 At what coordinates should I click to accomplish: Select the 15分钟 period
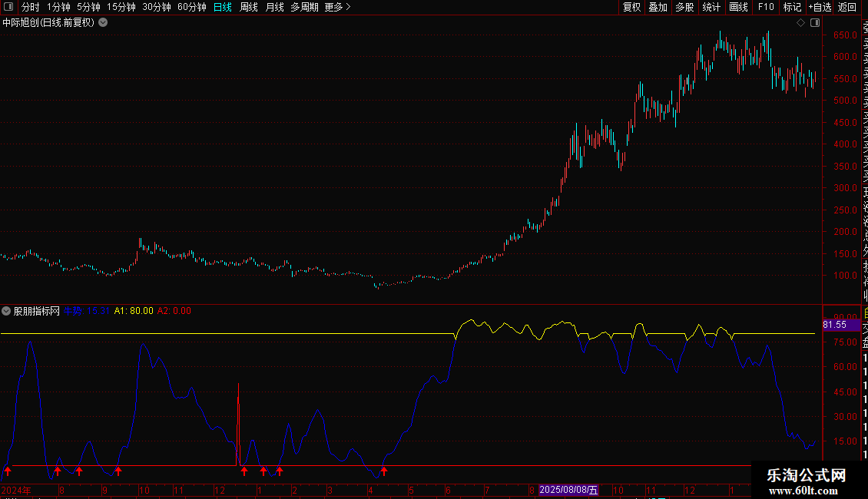point(121,7)
